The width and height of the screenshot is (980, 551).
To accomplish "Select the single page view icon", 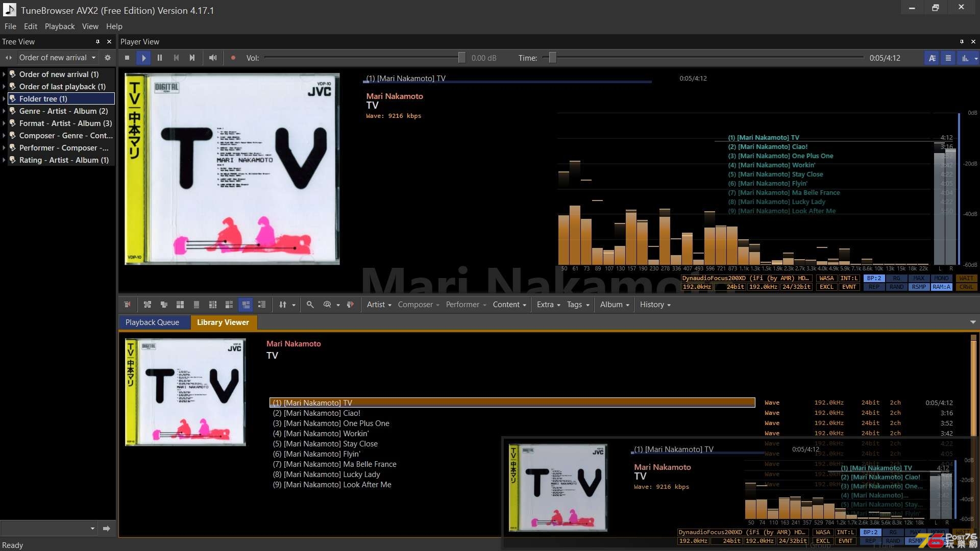I will pos(197,305).
